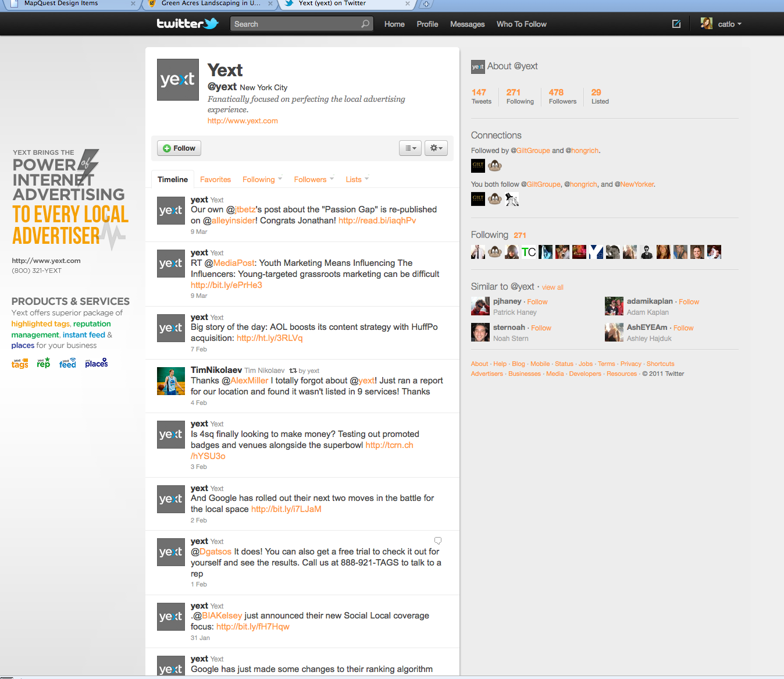
Task: Open the gear actions dropdown
Action: 436,148
